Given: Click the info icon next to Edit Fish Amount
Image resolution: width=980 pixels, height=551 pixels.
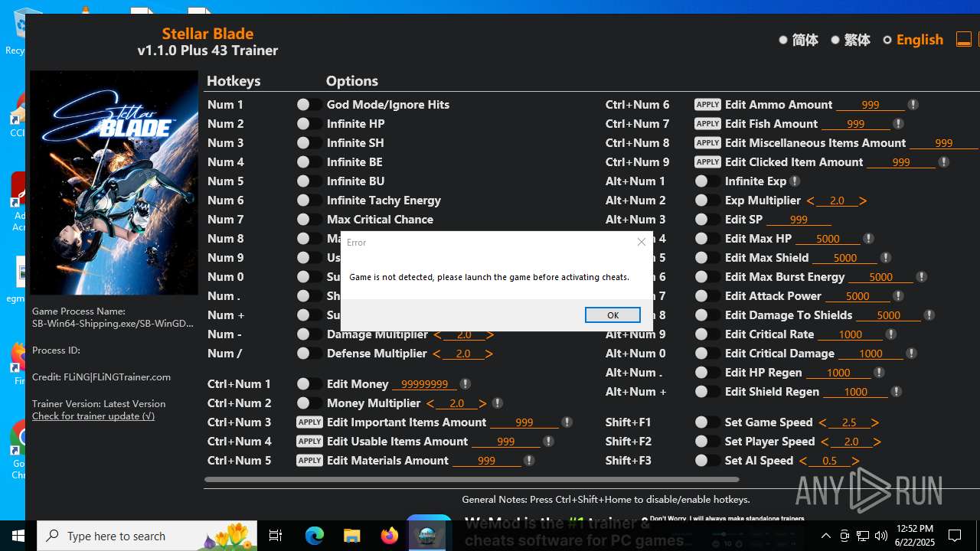Looking at the screenshot, I should 898,124.
